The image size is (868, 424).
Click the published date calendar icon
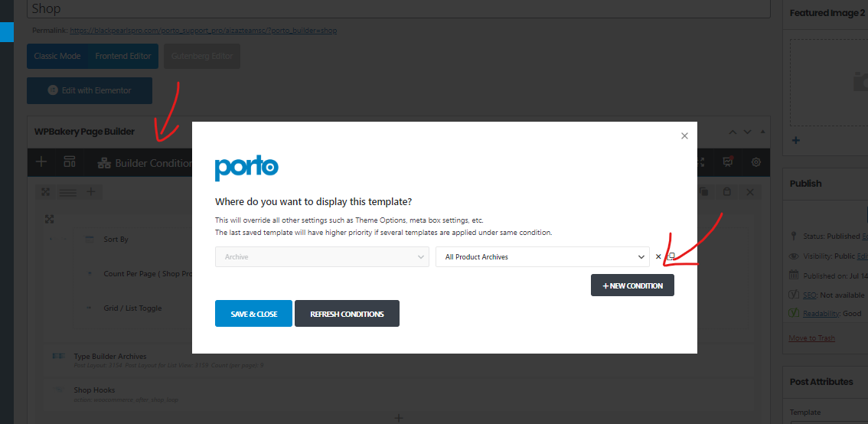(x=794, y=275)
